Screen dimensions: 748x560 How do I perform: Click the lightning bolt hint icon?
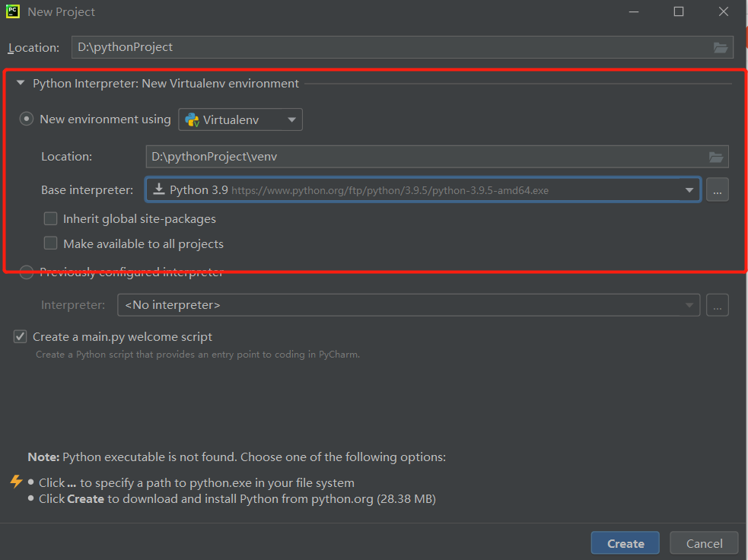16,481
